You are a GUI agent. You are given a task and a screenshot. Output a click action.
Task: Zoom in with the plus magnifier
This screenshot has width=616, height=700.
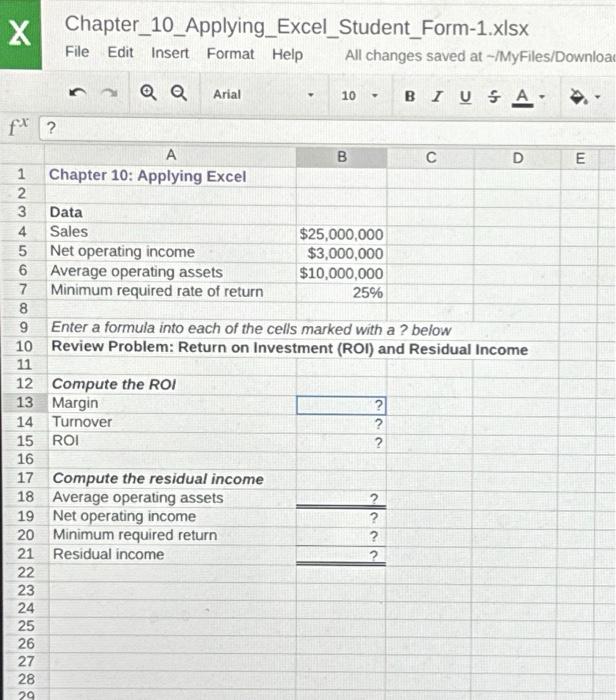(148, 93)
